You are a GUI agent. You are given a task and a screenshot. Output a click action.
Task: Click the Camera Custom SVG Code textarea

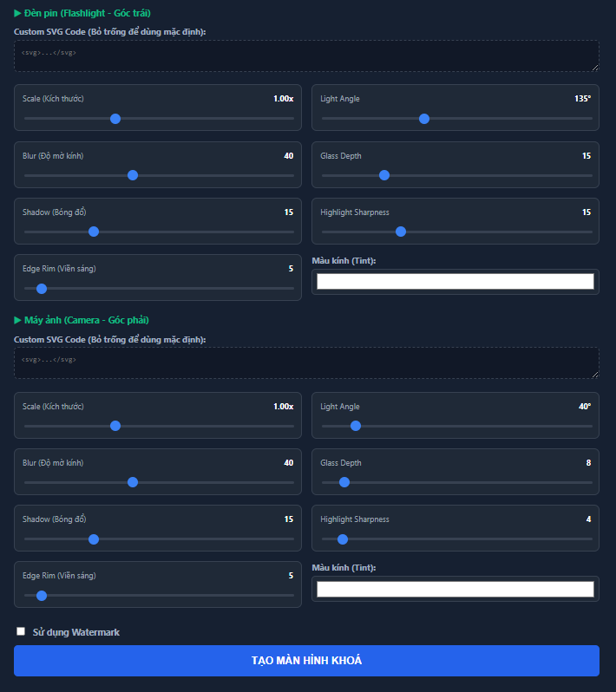click(x=305, y=362)
